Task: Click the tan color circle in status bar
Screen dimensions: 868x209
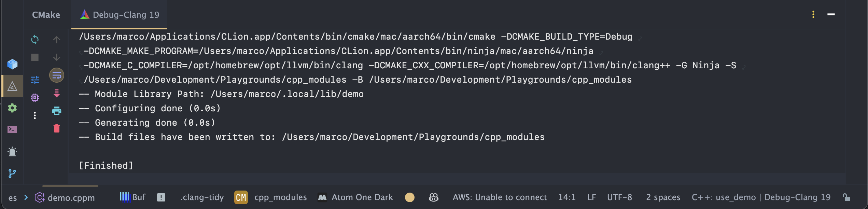Action: tap(410, 197)
